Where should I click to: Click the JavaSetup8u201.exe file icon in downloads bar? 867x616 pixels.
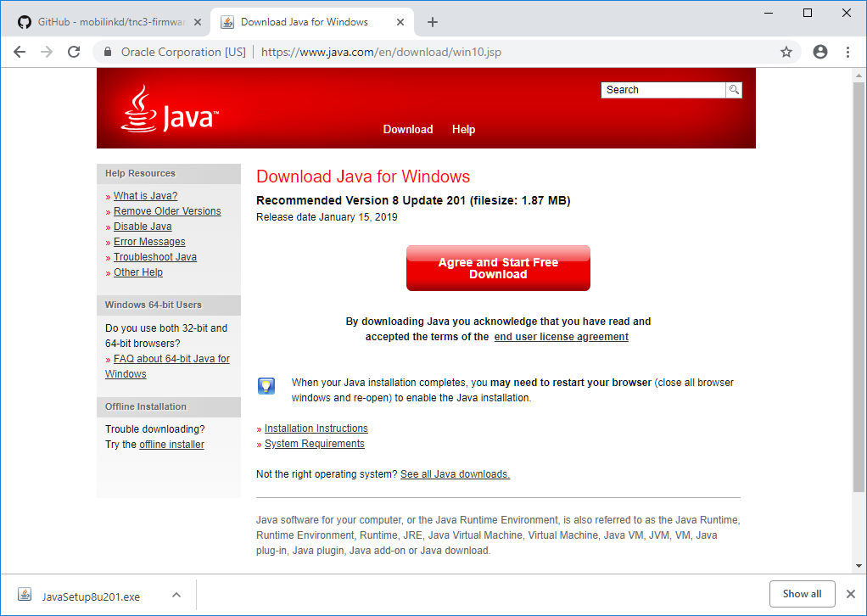(25, 595)
